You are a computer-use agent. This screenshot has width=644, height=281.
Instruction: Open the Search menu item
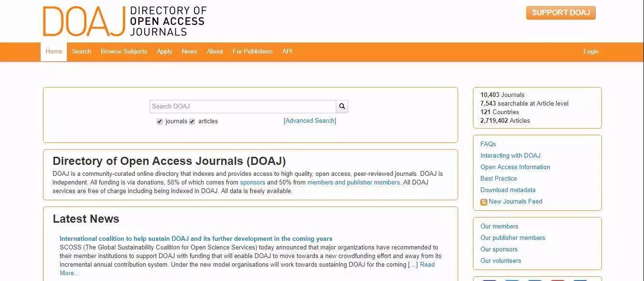pyautogui.click(x=81, y=52)
